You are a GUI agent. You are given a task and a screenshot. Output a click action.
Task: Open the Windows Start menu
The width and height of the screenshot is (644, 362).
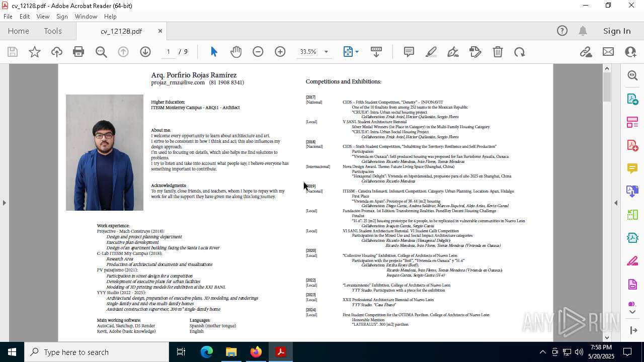[12, 352]
